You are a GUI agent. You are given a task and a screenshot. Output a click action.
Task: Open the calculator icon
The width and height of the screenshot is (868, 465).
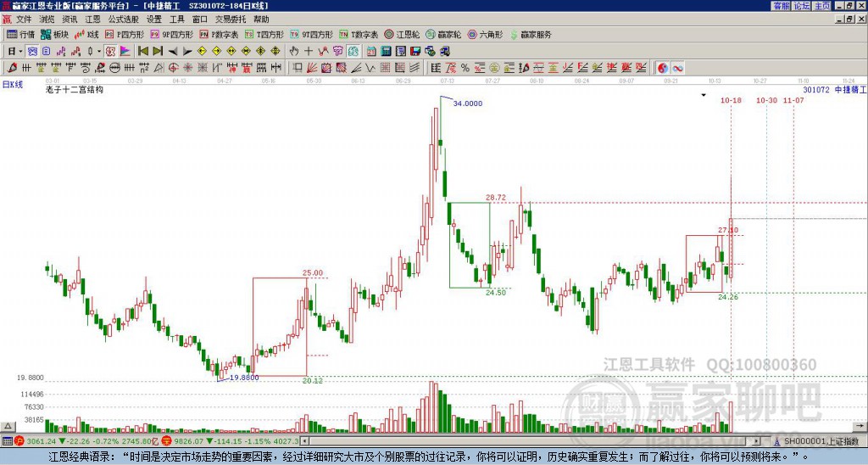tap(387, 51)
